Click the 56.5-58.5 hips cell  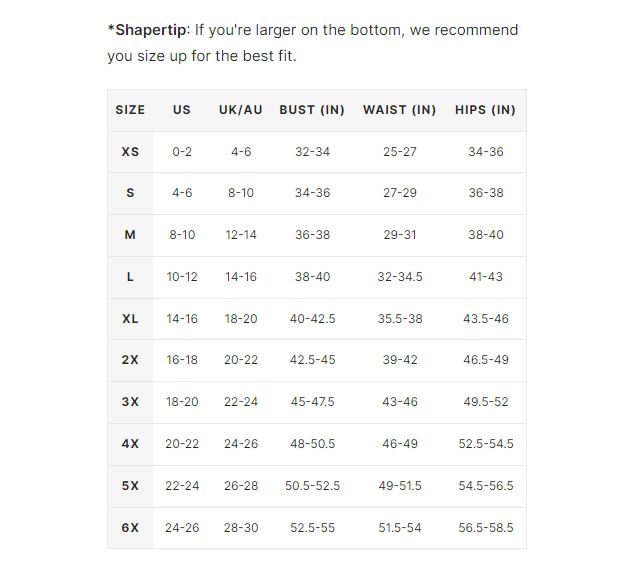(x=486, y=527)
